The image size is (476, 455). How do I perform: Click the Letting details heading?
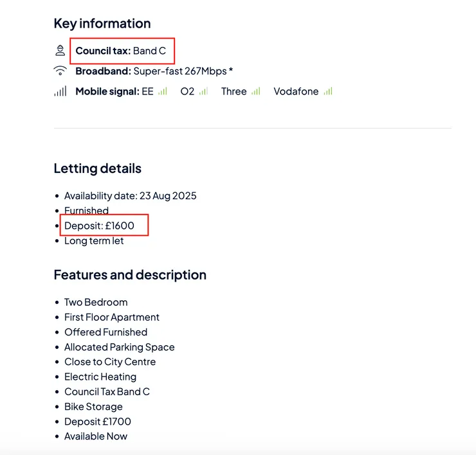[97, 169]
